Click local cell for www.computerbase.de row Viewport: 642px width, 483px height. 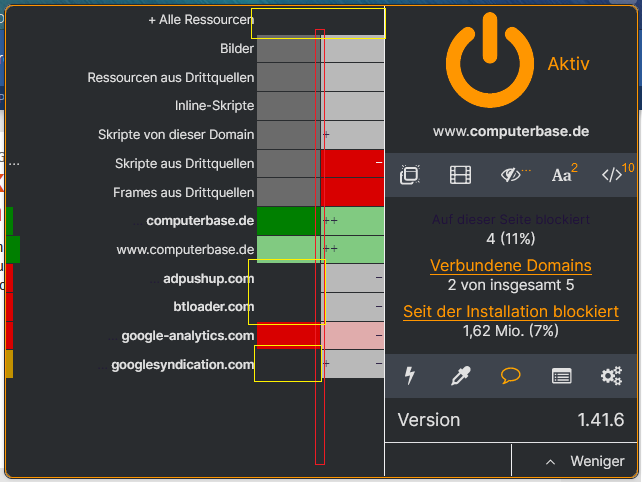(353, 249)
